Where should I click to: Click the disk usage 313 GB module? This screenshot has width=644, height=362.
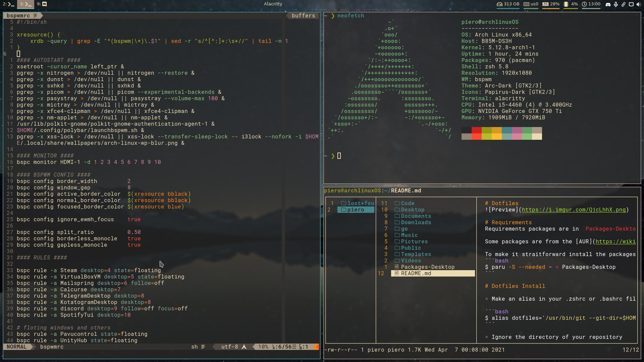pyautogui.click(x=507, y=4)
